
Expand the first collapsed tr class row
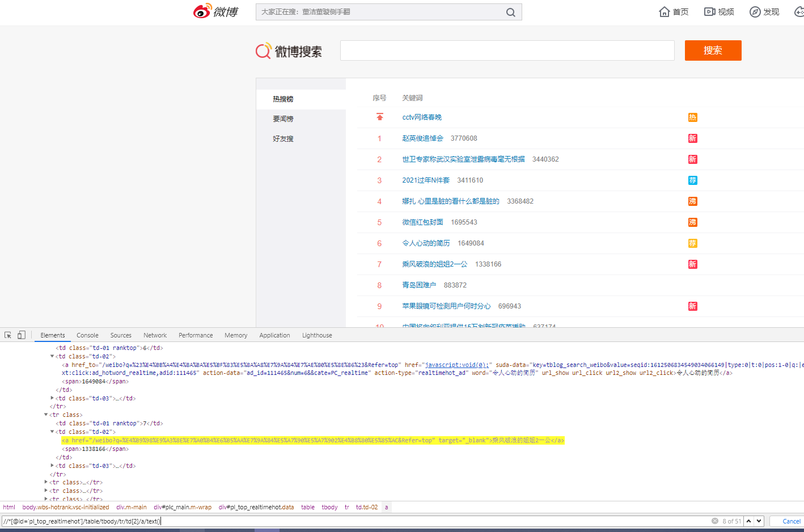coord(46,482)
